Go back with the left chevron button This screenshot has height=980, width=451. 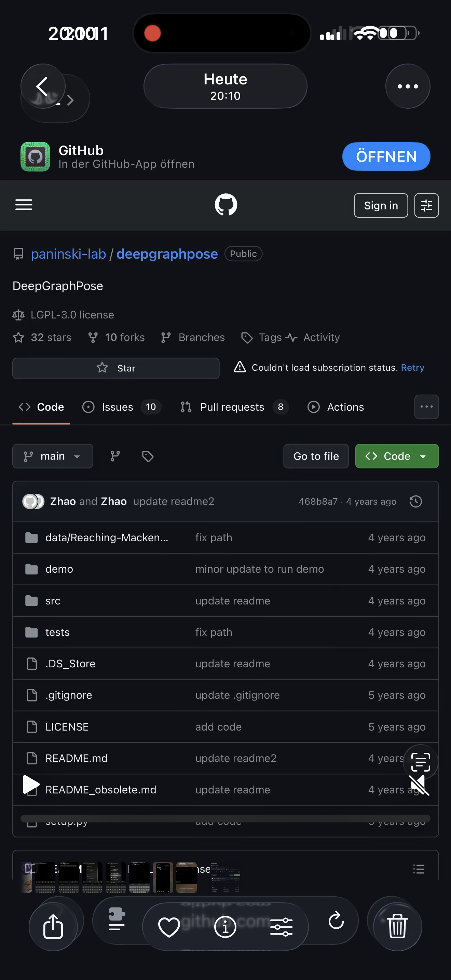coord(43,86)
